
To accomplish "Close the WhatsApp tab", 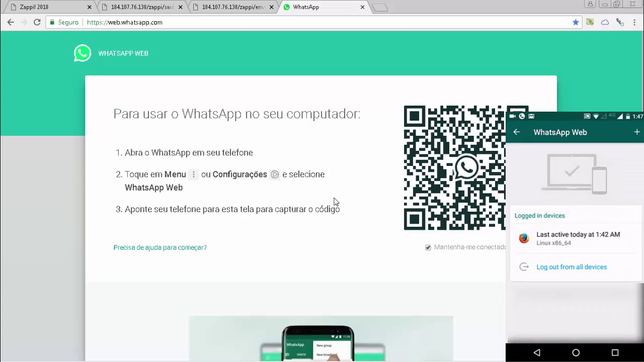I will (x=362, y=7).
